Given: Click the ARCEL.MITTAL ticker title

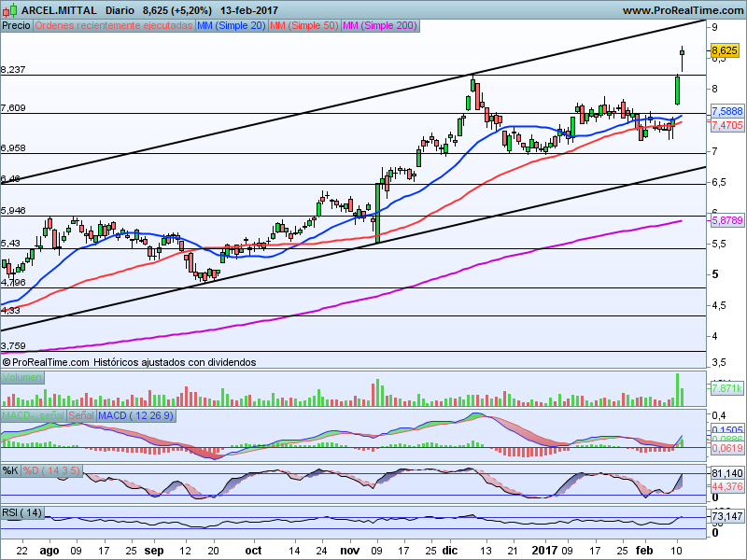Looking at the screenshot, I should click(x=59, y=10).
